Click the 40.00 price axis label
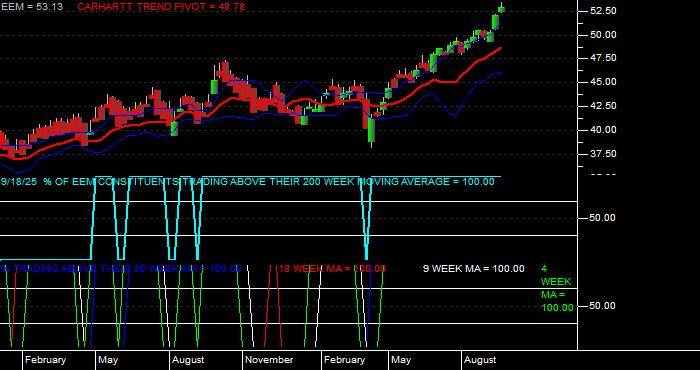The width and height of the screenshot is (700, 370). pos(604,130)
